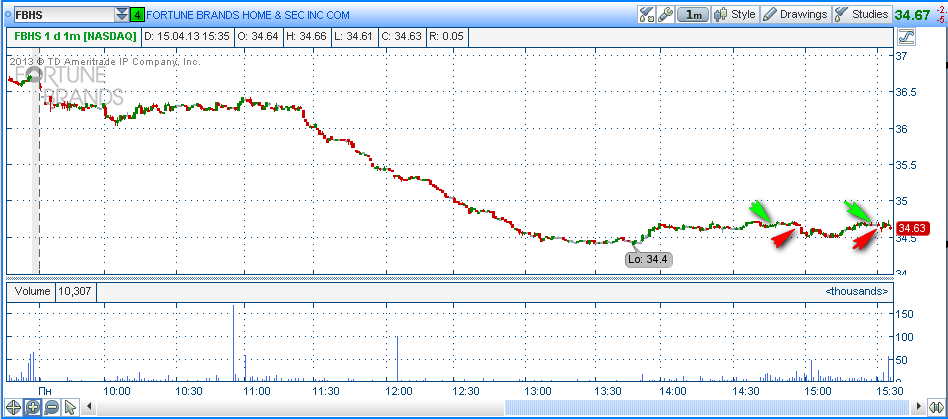Viewport: 948px width, 419px height.
Task: Click the price axis curve settings icon
Action: (x=906, y=37)
